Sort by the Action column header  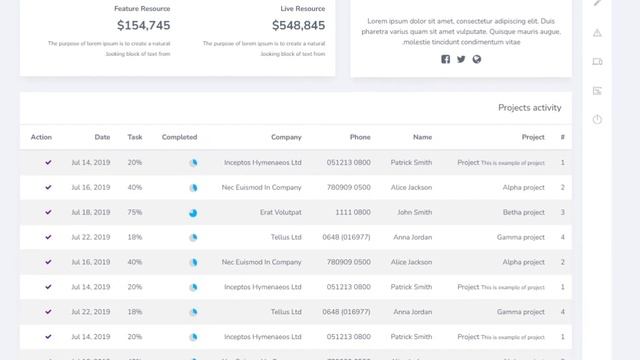[41, 137]
